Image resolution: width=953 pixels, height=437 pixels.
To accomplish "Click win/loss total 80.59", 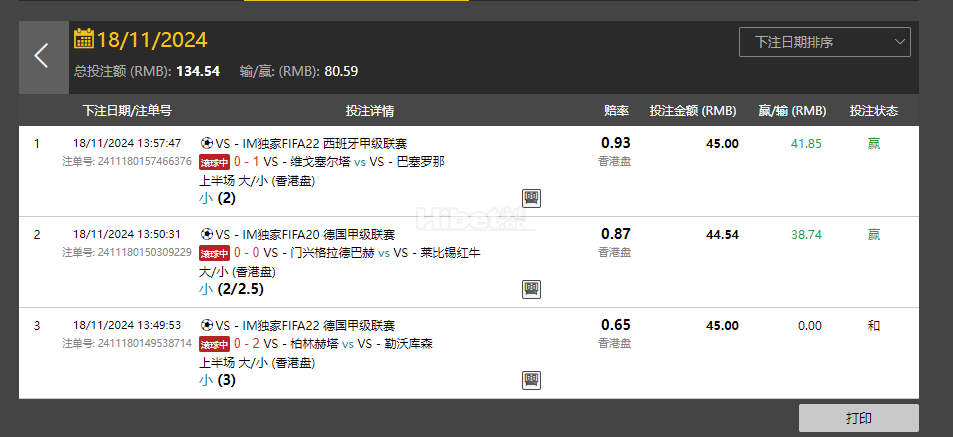I will (x=341, y=71).
